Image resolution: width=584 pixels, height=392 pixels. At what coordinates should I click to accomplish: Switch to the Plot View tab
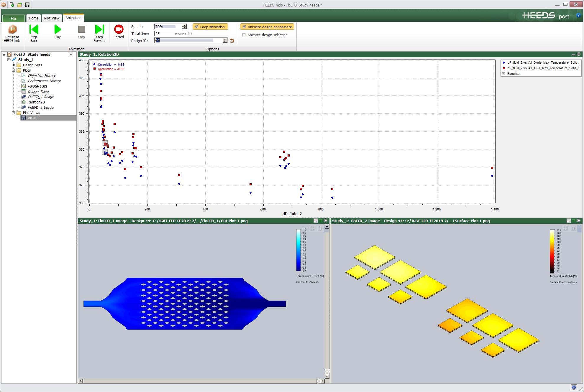pos(52,18)
